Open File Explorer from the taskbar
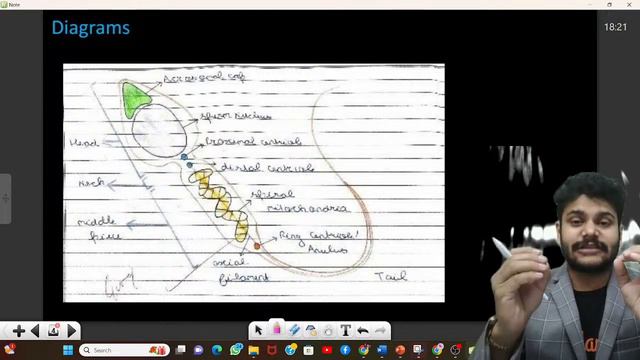640x360 pixels. coord(253,351)
